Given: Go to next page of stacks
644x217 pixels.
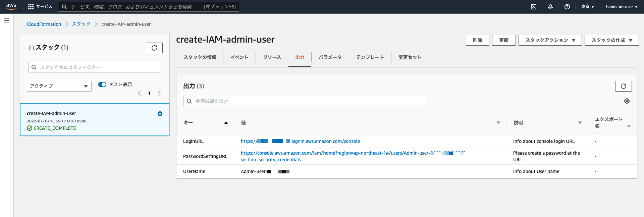Looking at the screenshot, I should tap(159, 93).
